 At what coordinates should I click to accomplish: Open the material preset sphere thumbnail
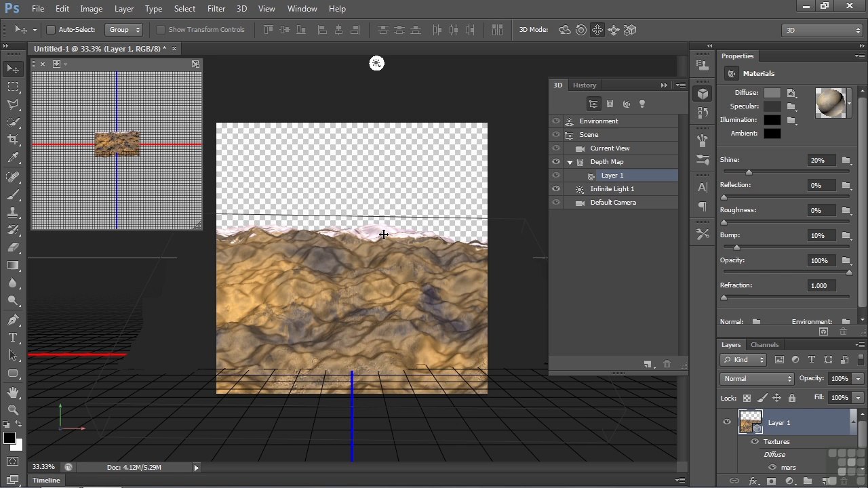point(830,103)
